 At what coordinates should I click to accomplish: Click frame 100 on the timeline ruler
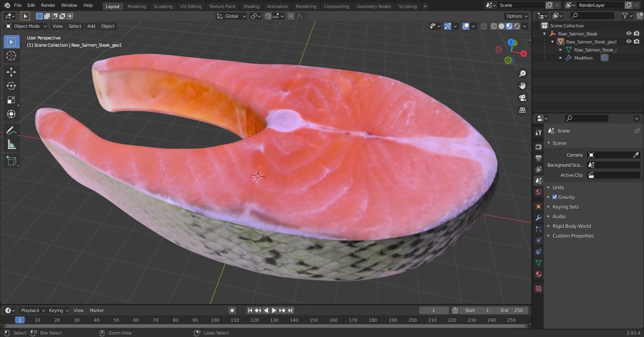coord(215,320)
